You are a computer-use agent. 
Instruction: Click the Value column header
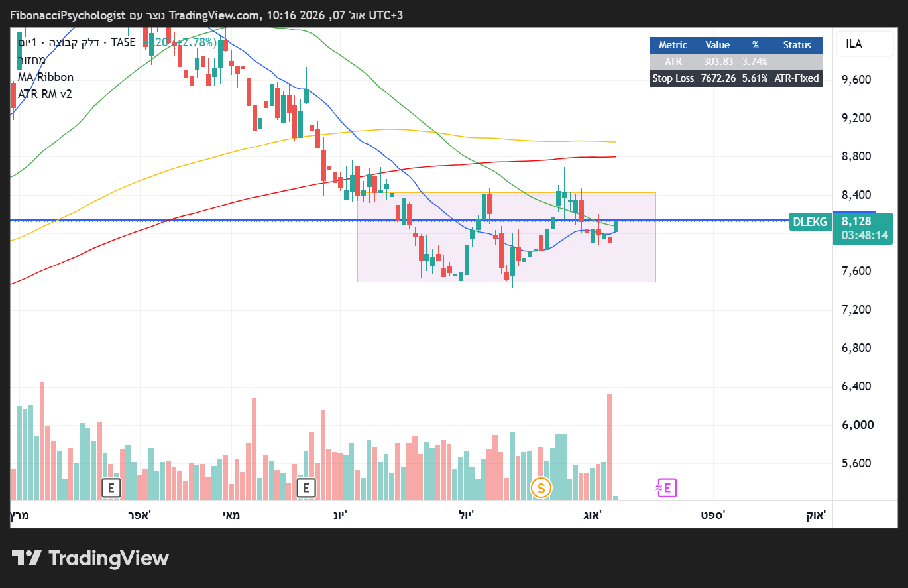pos(717,45)
